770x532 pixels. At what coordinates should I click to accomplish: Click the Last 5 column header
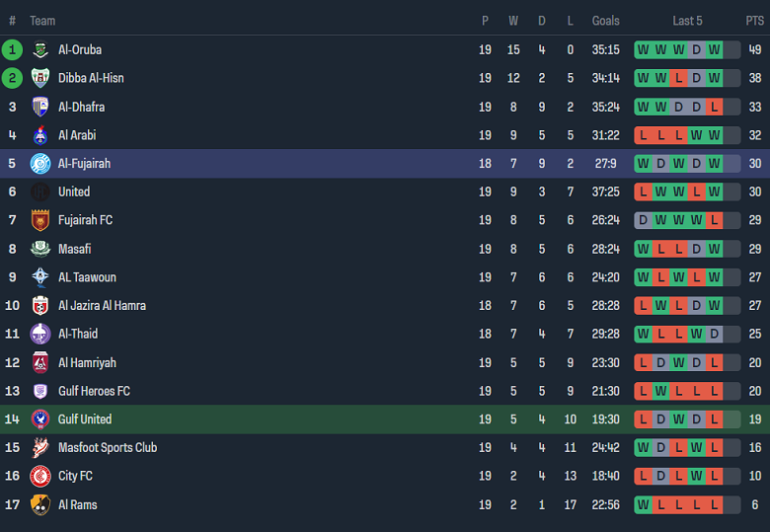click(x=687, y=21)
